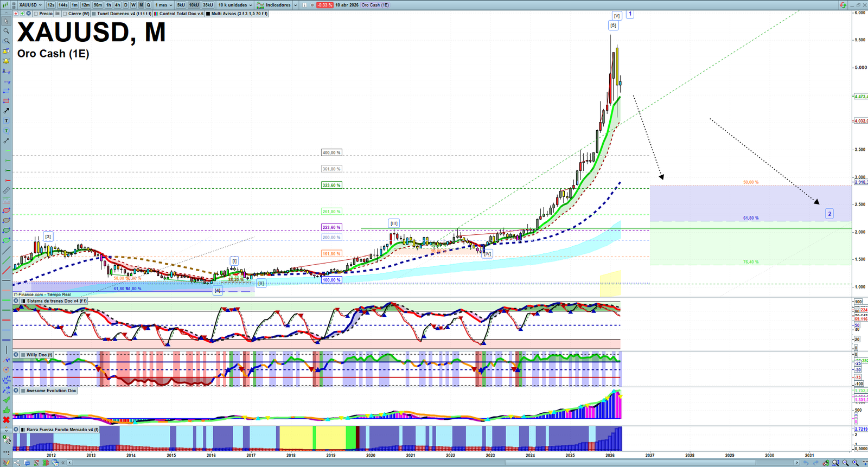Close the Willy Doc indicator panel

point(16,355)
